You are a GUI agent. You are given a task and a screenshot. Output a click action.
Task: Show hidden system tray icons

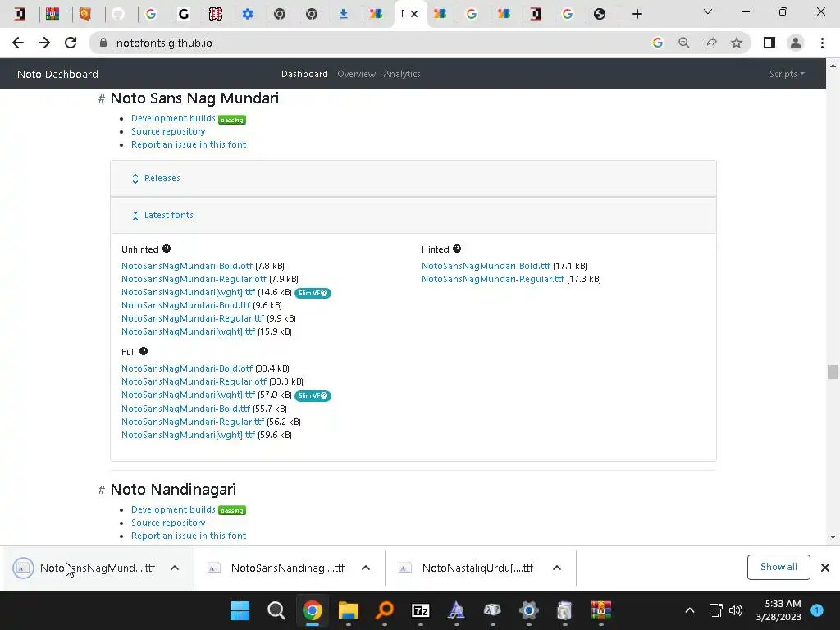click(x=690, y=610)
